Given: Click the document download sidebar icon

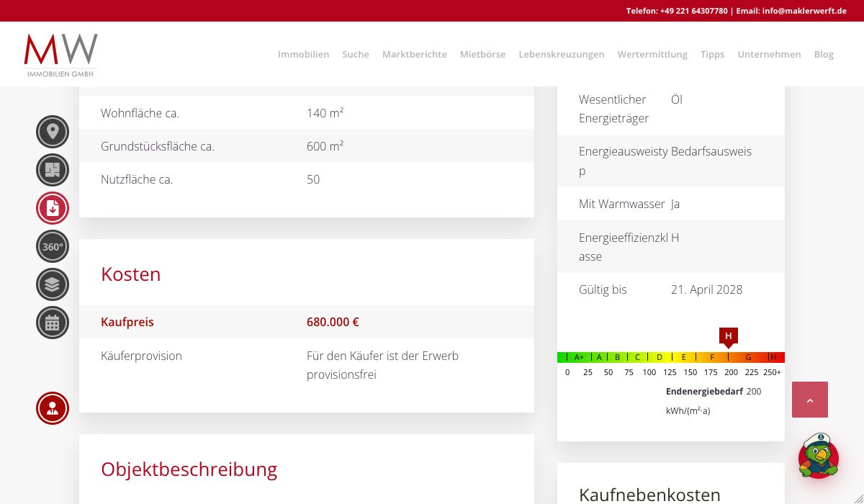Looking at the screenshot, I should 53,208.
